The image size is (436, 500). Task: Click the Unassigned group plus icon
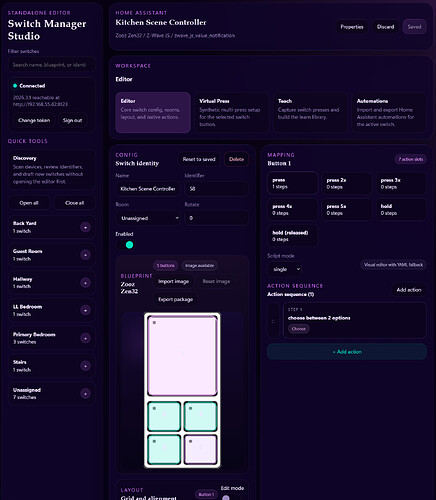pyautogui.click(x=85, y=394)
